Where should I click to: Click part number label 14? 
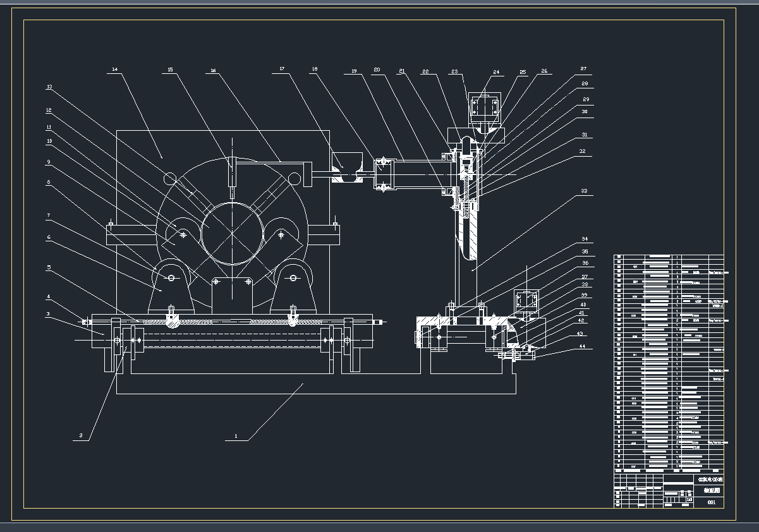(115, 69)
